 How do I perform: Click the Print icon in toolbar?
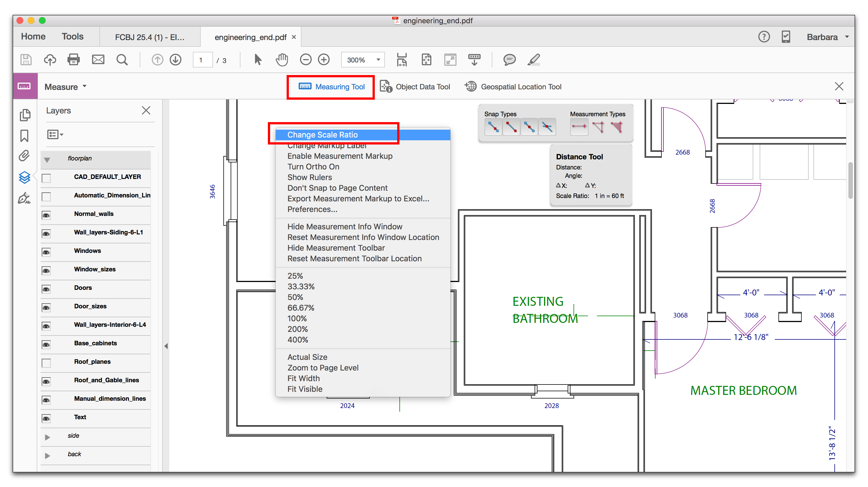coord(73,60)
